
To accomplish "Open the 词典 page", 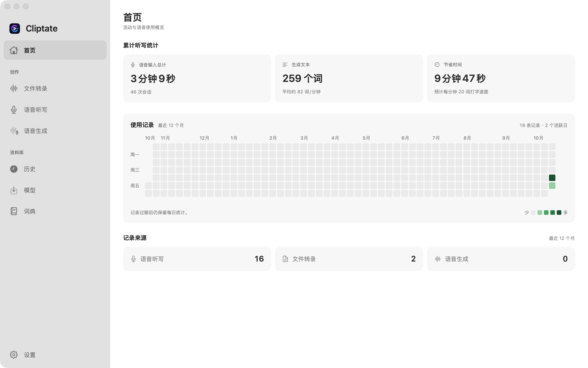I will [55, 211].
